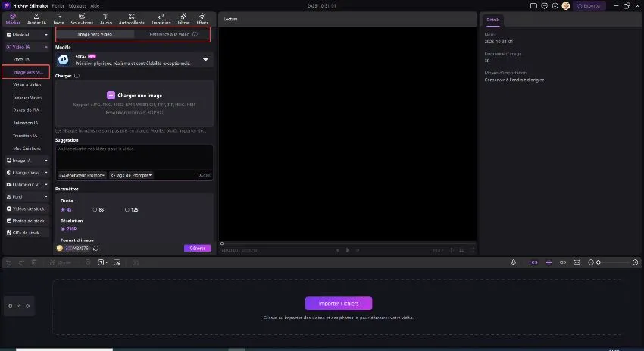
Task: Expand the sora2 model dropdown
Action: click(x=205, y=59)
